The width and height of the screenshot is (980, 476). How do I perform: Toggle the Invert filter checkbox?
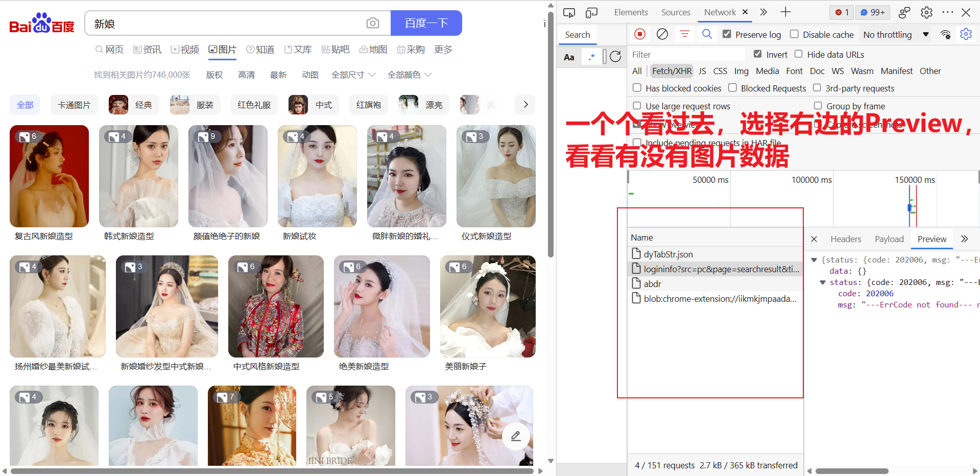click(757, 54)
